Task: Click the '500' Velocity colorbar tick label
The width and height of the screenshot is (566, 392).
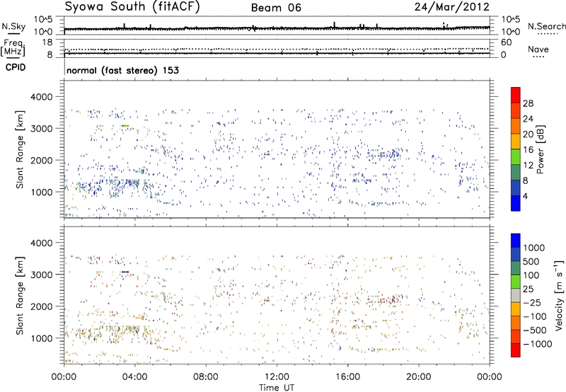Action: click(531, 261)
